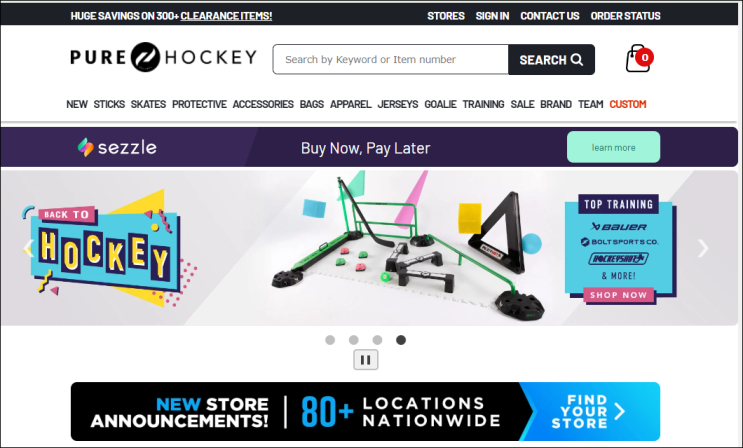Viewport: 743px width, 448px height.
Task: Click the Sezzle logo in banner
Action: (x=117, y=147)
